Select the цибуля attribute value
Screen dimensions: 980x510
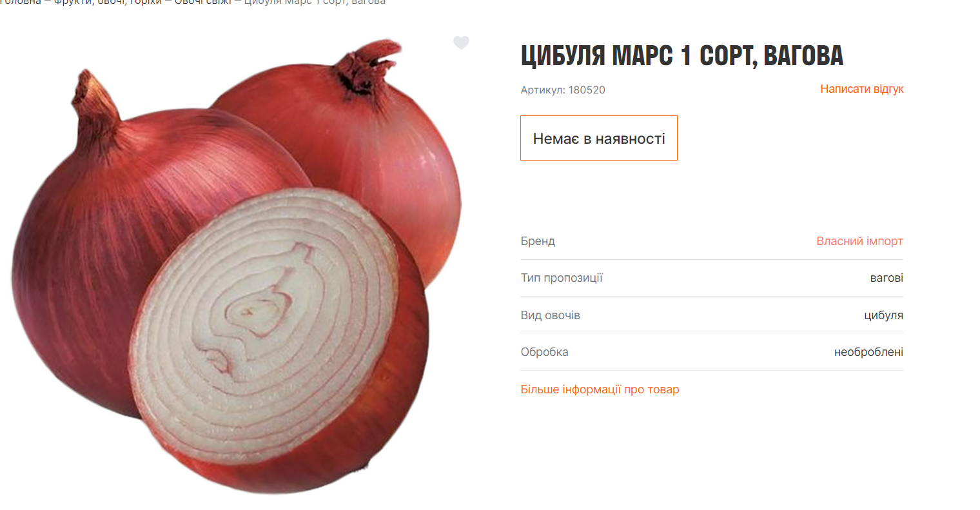click(x=883, y=315)
